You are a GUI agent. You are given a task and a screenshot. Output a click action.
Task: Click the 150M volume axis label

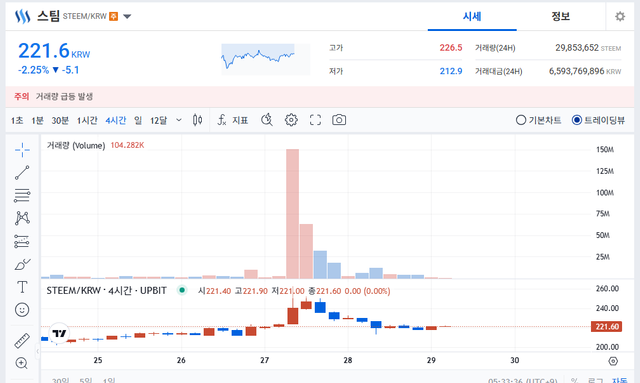(x=605, y=149)
